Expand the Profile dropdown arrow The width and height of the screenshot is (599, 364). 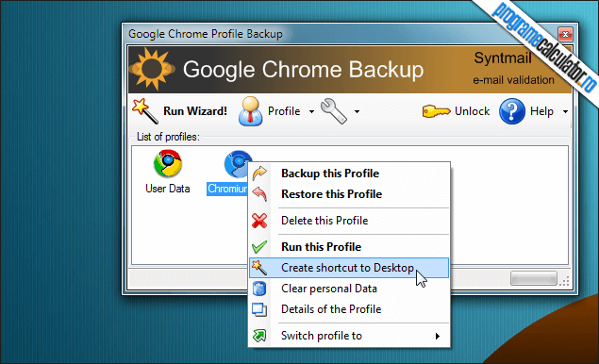click(x=311, y=111)
